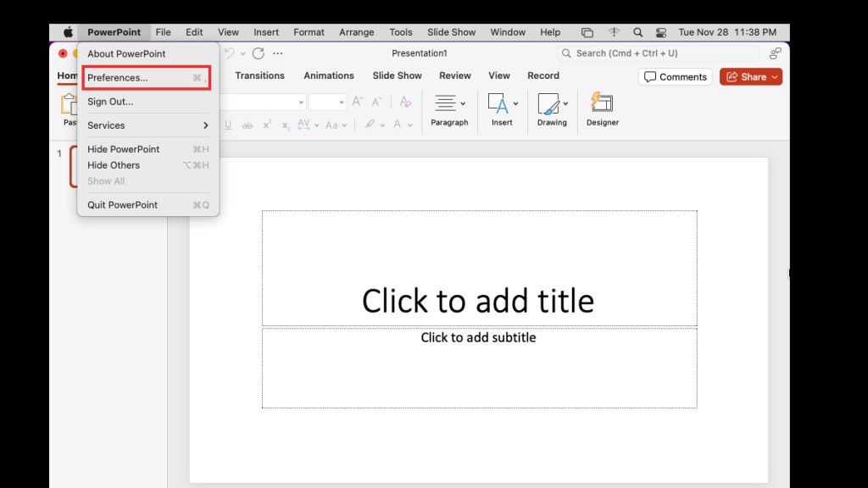
Task: Click the Redo arrow icon
Action: (x=259, y=53)
